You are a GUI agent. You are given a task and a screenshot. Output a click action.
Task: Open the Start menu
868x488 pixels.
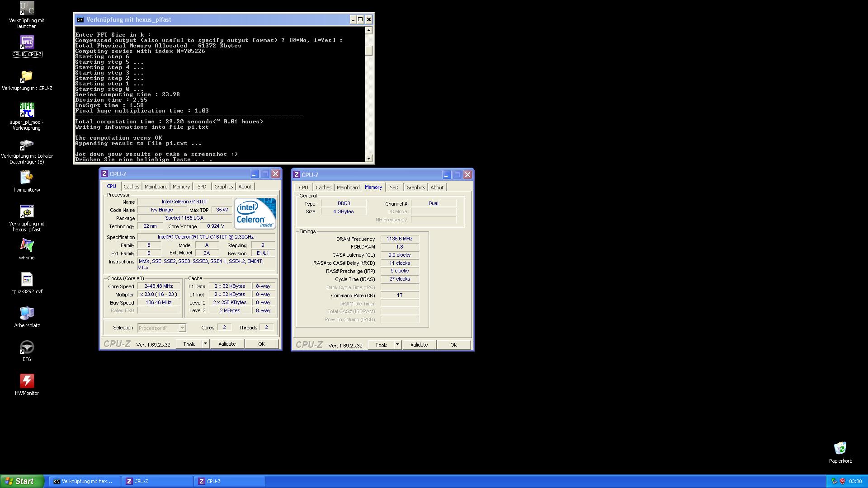[22, 481]
